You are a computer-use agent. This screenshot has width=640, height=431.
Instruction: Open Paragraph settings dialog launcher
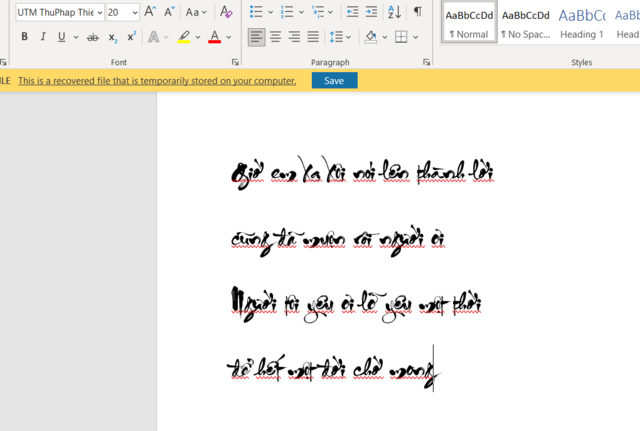[427, 62]
